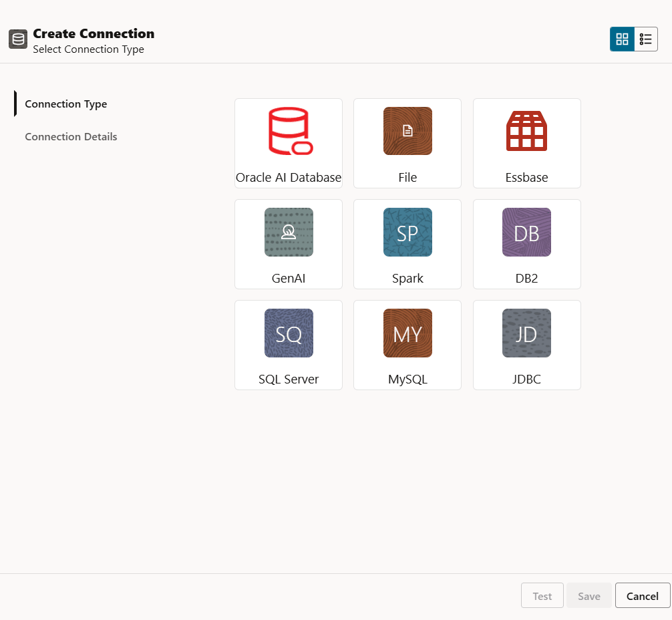The image size is (672, 620).
Task: Click the Save button
Action: tap(589, 595)
